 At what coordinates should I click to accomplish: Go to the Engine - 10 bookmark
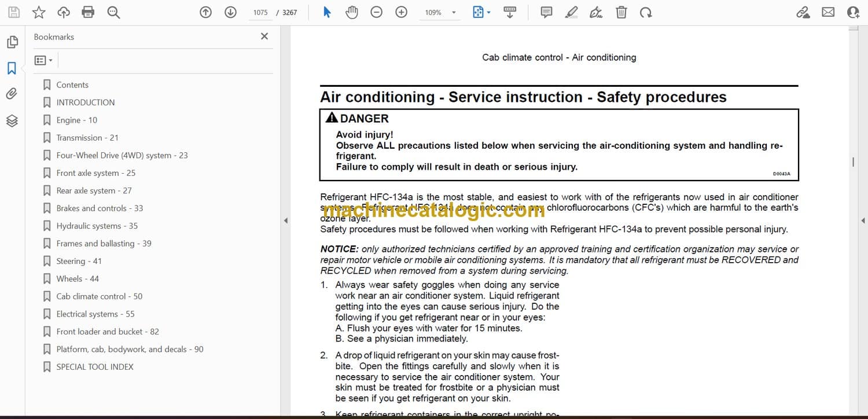[77, 120]
